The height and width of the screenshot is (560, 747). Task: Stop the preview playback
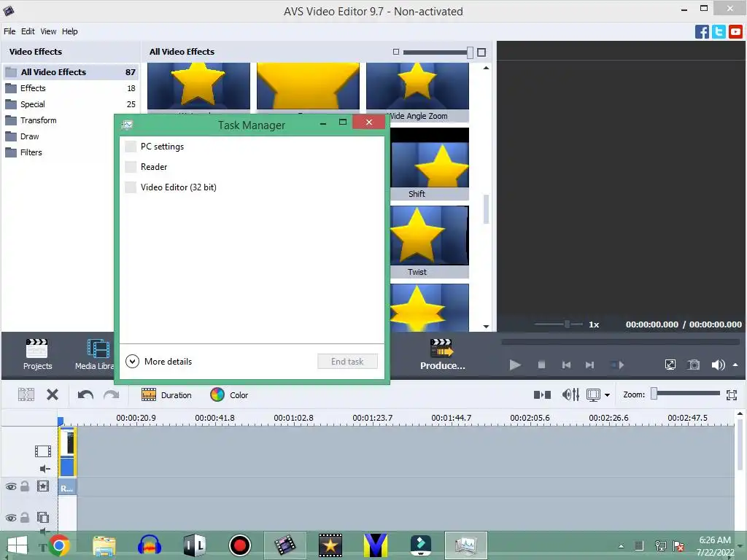pyautogui.click(x=541, y=365)
